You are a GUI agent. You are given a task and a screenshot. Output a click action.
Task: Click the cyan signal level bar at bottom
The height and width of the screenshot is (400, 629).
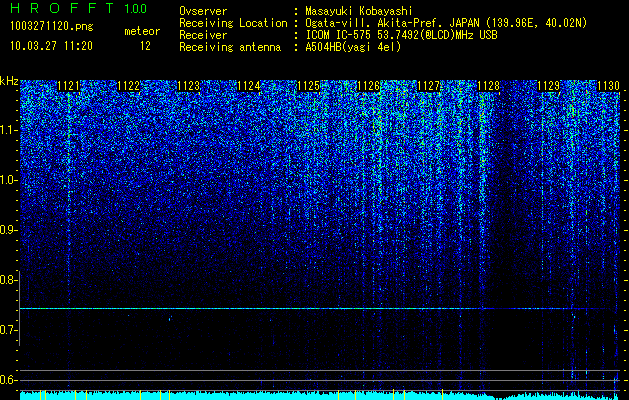click(319, 395)
